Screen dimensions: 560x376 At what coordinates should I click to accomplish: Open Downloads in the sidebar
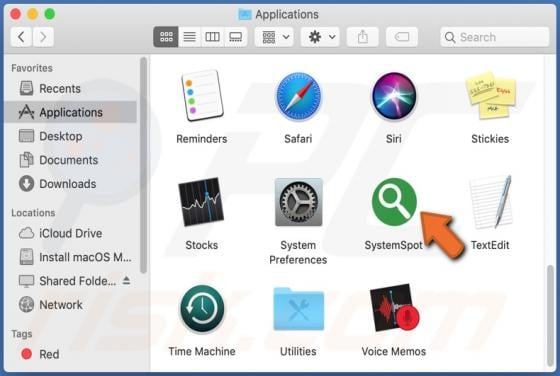coord(71,184)
